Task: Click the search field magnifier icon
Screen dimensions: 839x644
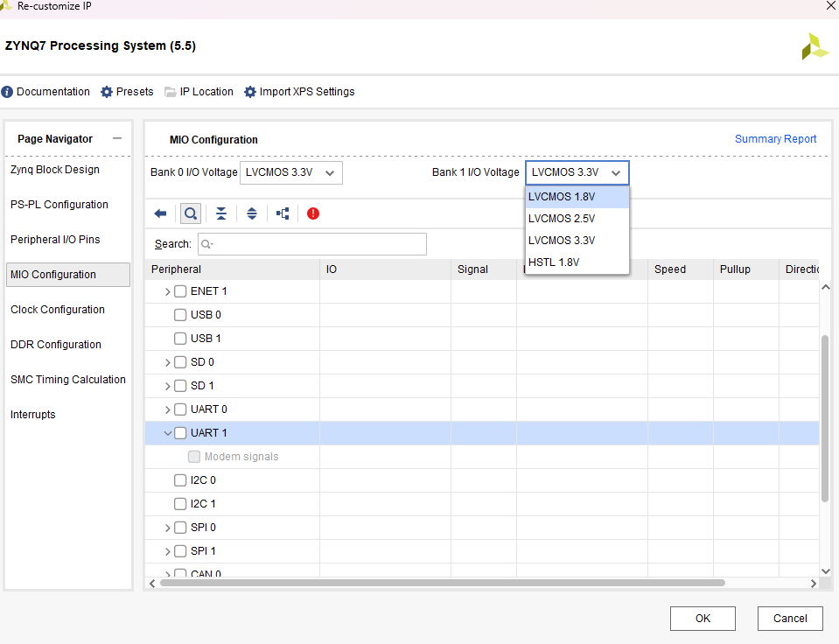Action: click(x=206, y=244)
